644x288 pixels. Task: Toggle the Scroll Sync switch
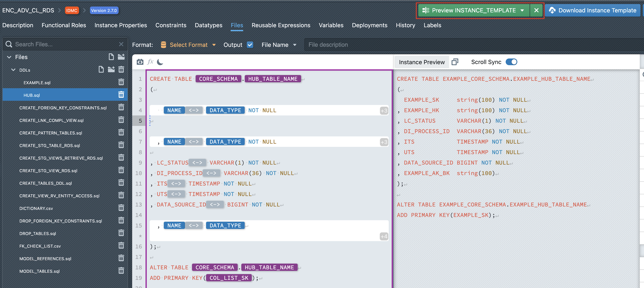click(x=511, y=62)
